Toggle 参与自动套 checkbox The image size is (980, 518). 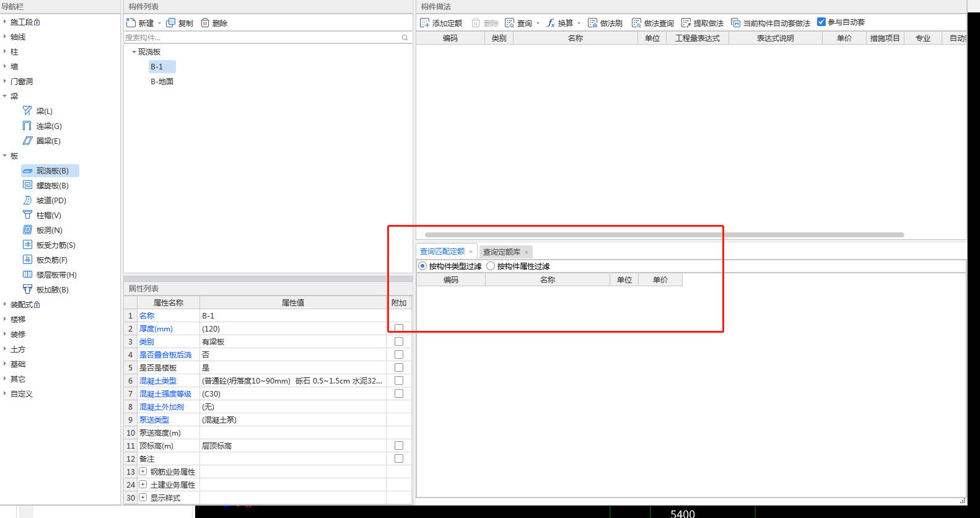point(821,22)
